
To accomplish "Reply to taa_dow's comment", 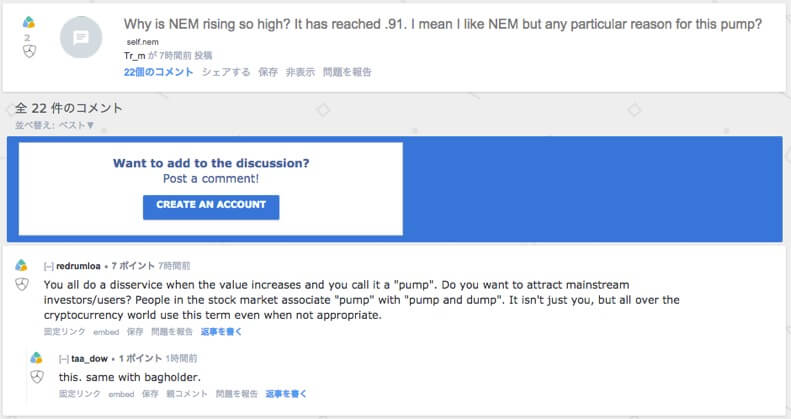I will pyautogui.click(x=286, y=394).
